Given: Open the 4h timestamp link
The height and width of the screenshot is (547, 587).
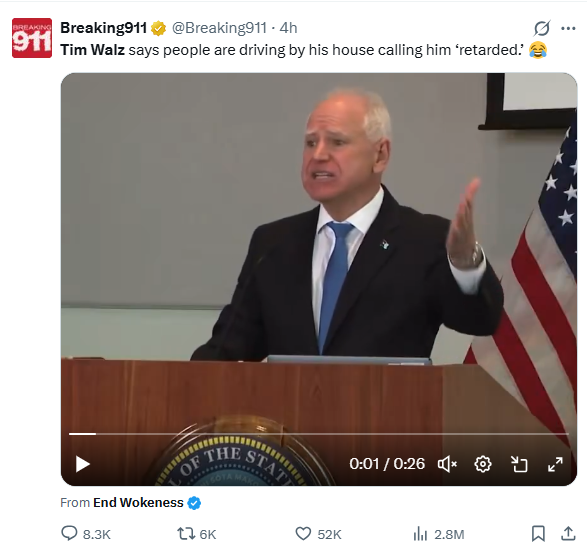Looking at the screenshot, I should (288, 28).
